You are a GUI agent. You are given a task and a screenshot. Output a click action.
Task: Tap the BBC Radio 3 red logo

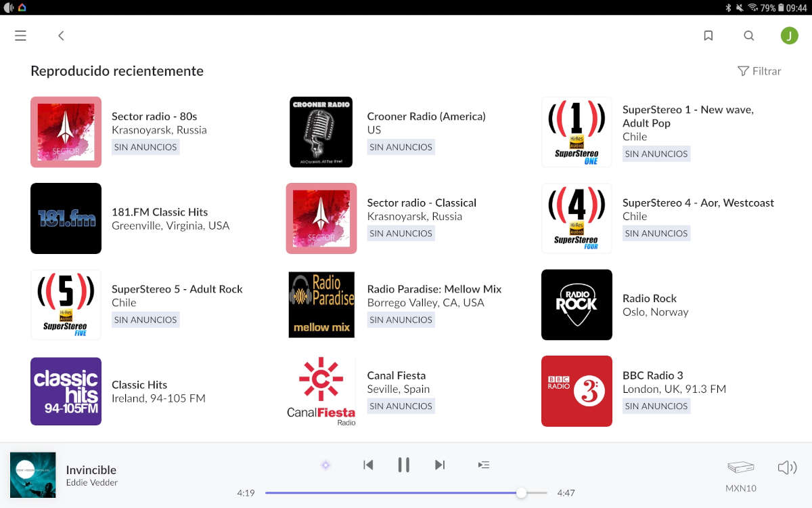click(x=577, y=391)
